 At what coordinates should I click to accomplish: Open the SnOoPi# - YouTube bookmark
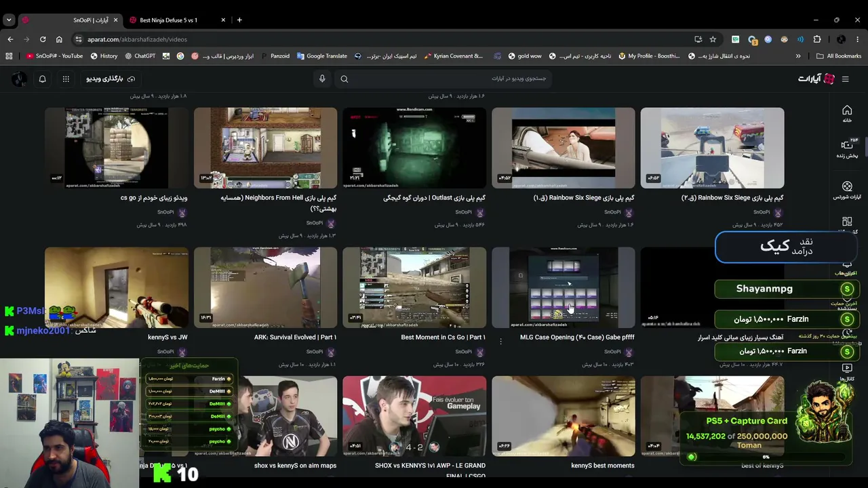54,56
